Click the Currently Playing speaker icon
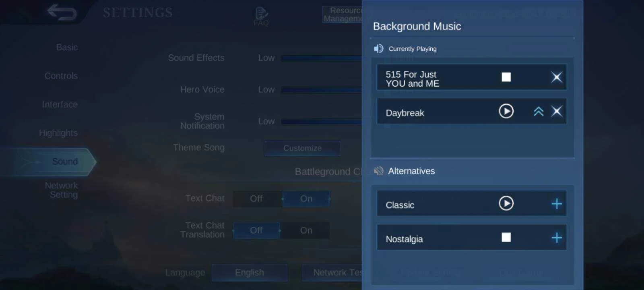The width and height of the screenshot is (644, 290). [x=378, y=49]
